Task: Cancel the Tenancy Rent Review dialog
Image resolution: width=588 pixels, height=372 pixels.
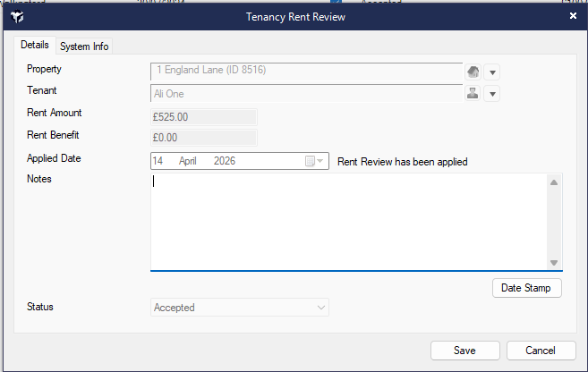Action: 541,351
